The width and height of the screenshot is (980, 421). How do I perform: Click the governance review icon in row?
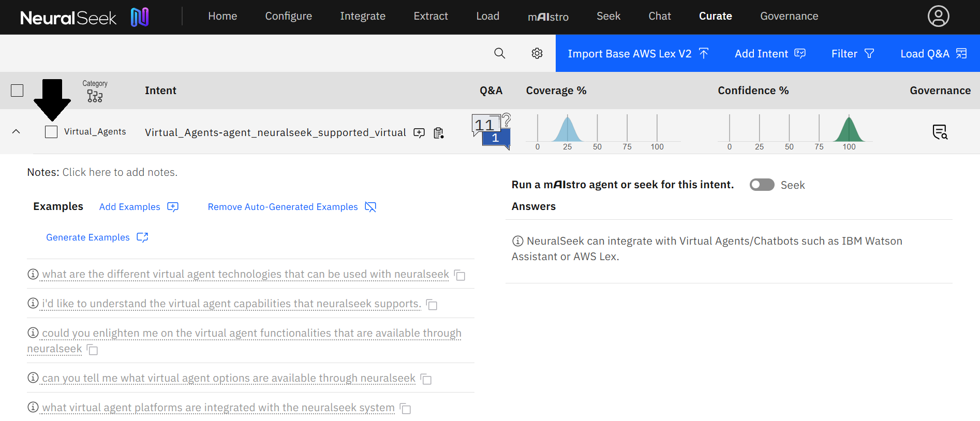940,132
